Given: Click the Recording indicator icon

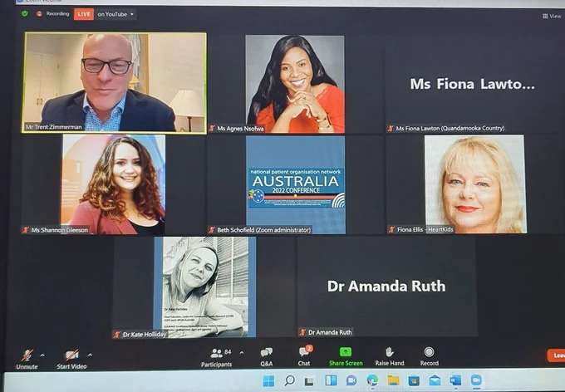Looking at the screenshot, I should click(39, 13).
